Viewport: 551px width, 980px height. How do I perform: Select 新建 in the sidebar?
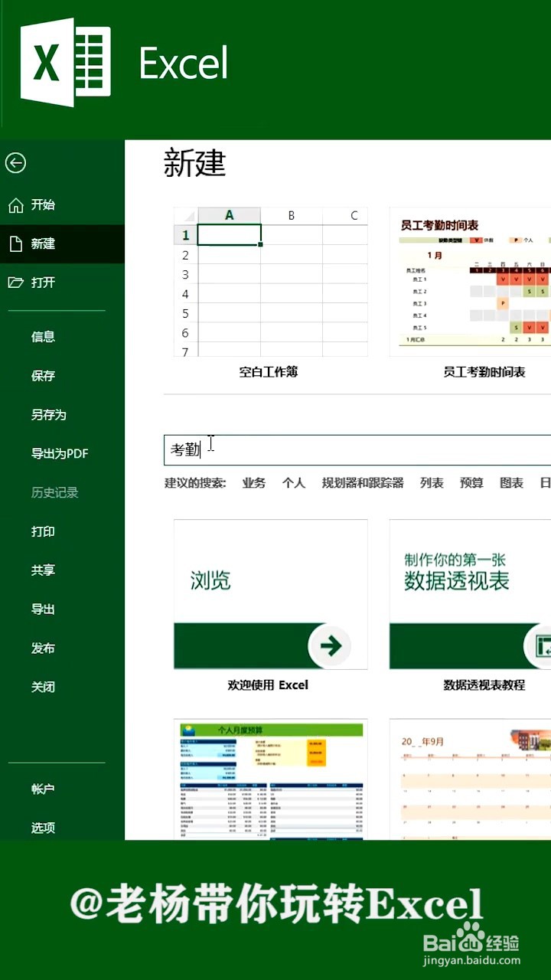pyautogui.click(x=43, y=243)
